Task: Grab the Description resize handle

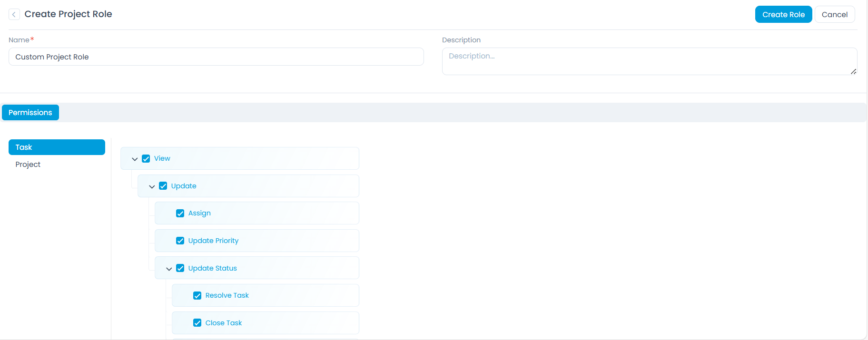Action: tap(853, 71)
